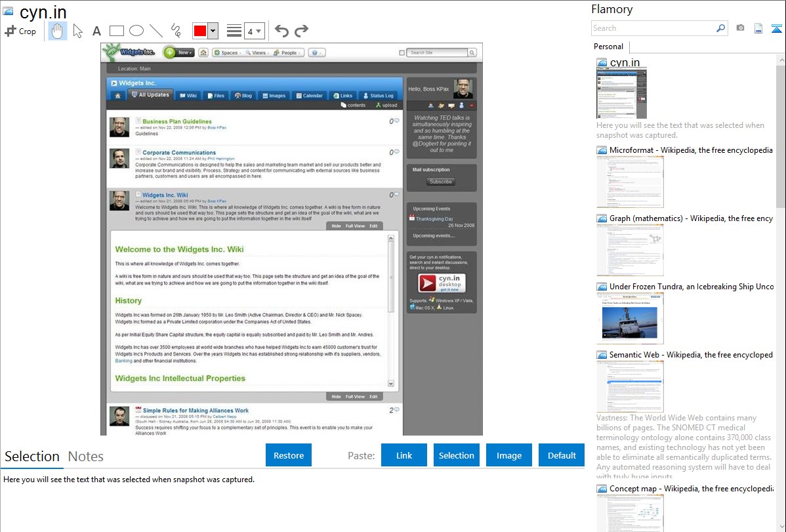
Task: Open the icebreaking ship snapshot thumbnail
Action: point(630,318)
